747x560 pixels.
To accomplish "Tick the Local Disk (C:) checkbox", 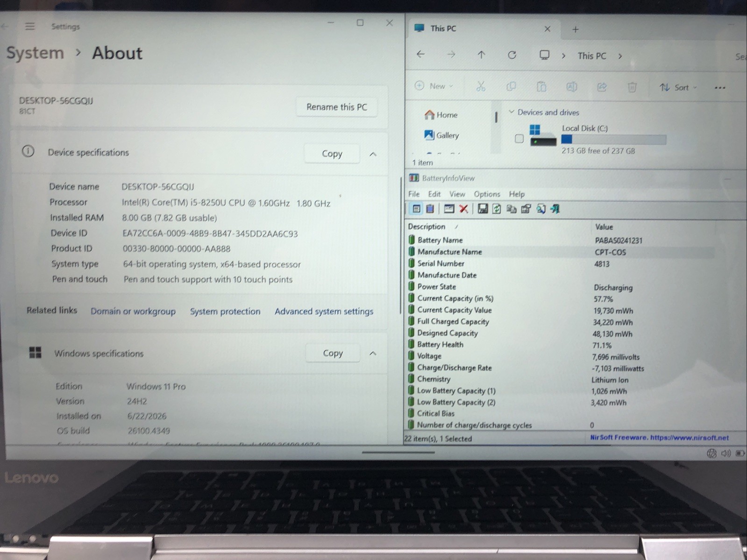I will [x=519, y=139].
